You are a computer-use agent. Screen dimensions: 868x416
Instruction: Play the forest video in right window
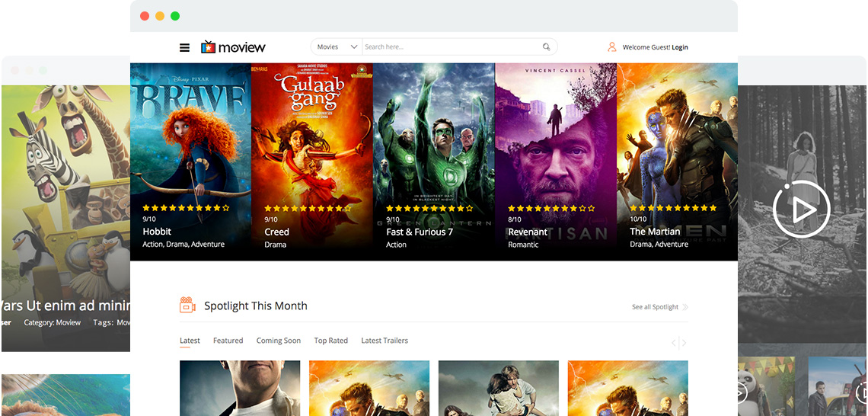(x=801, y=210)
